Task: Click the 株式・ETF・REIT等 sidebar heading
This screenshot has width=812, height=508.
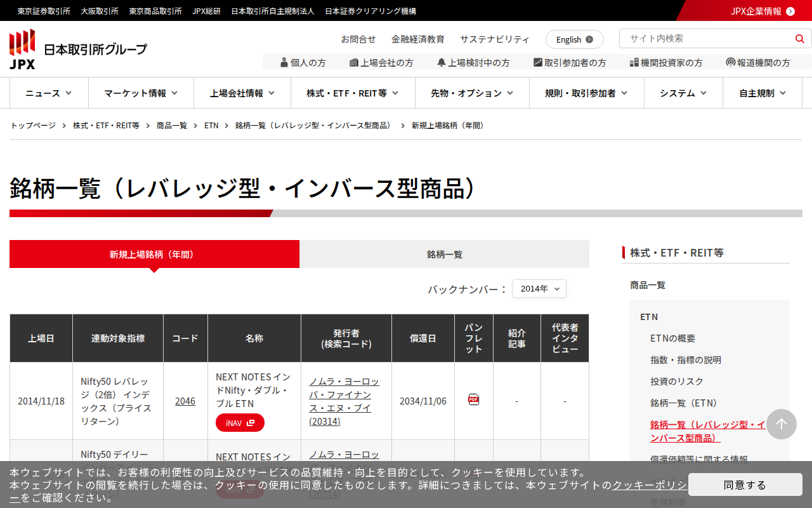Action: pos(677,253)
